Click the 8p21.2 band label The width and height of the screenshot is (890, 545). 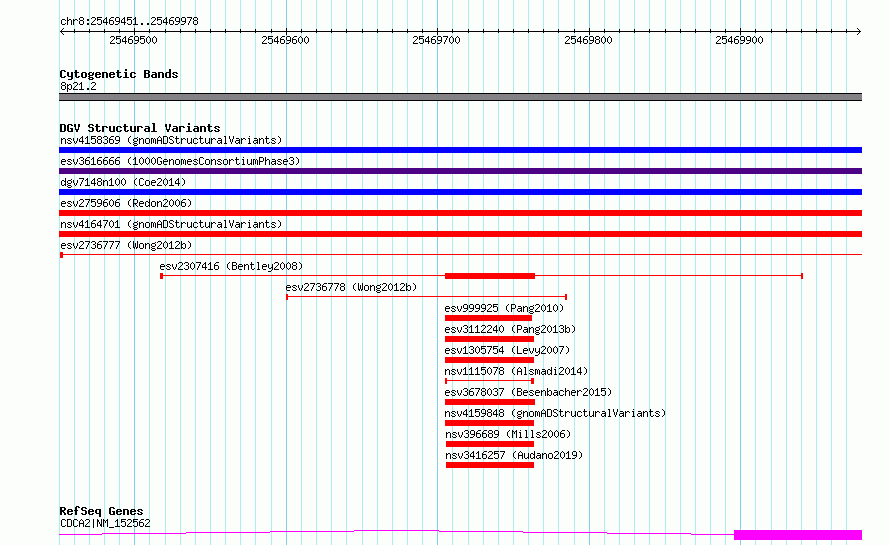[x=78, y=86]
